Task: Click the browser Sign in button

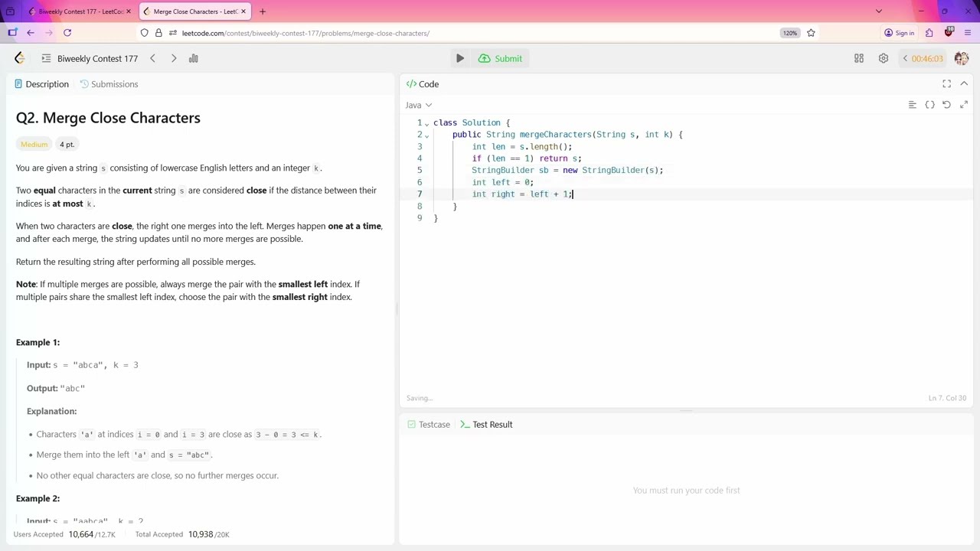Action: coord(899,33)
